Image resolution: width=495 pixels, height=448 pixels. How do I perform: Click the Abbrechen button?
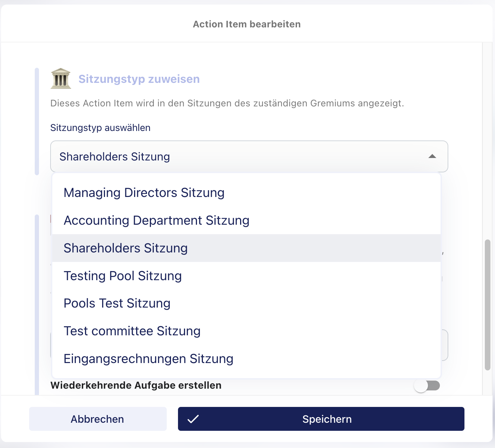pyautogui.click(x=98, y=419)
